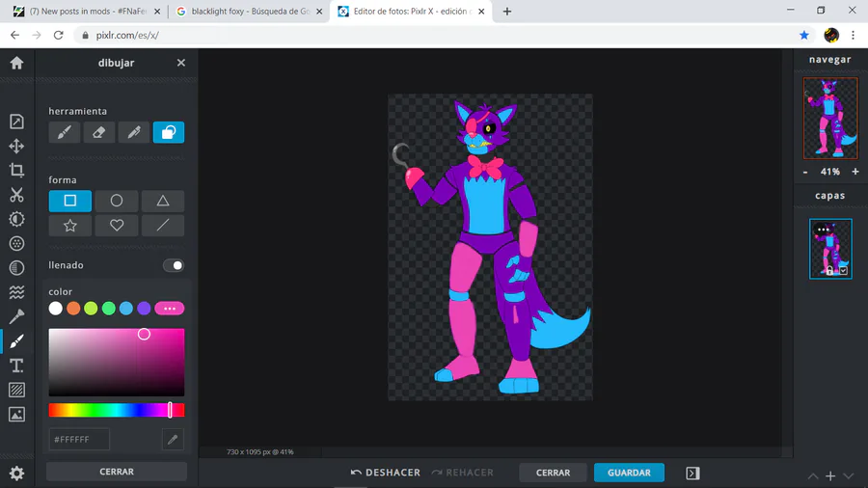Open the effect tool icon
868x488 pixels.
[x=16, y=268]
